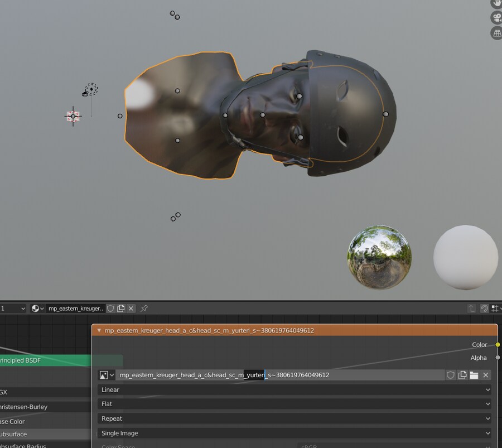Open the browse image dropdown icon
This screenshot has width=502, height=448.
coord(106,375)
